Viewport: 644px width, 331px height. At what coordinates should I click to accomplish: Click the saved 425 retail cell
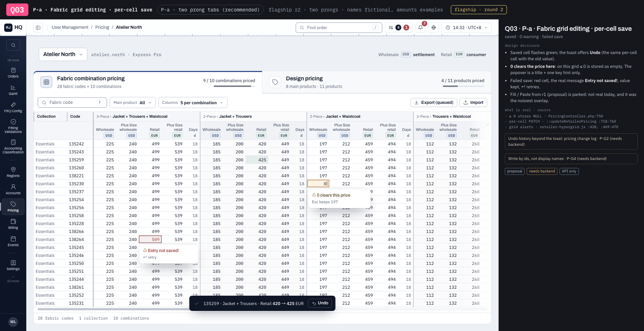click(257, 160)
